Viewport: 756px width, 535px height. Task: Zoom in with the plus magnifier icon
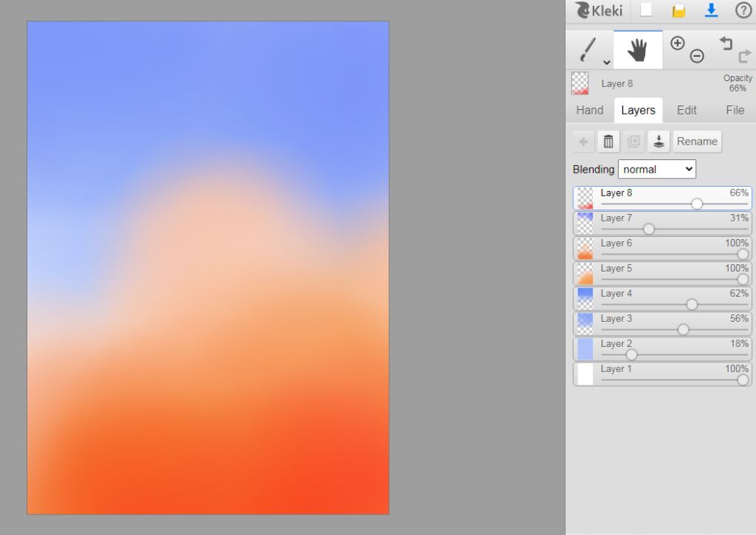point(678,44)
